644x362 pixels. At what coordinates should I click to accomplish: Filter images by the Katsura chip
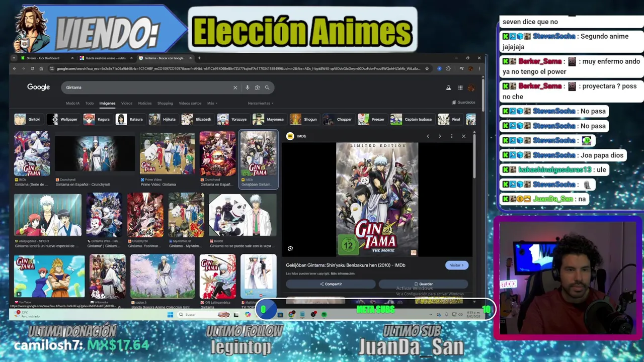130,120
